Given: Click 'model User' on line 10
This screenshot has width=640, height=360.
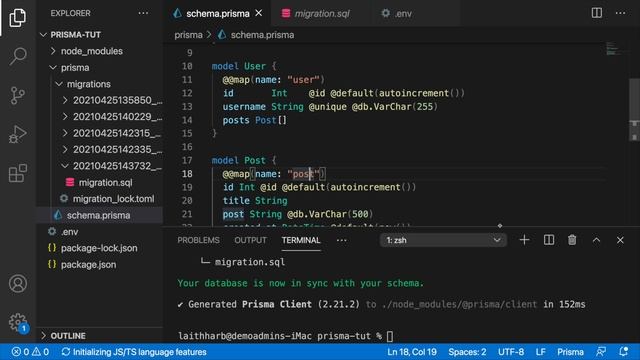Looking at the screenshot, I should pyautogui.click(x=238, y=66).
